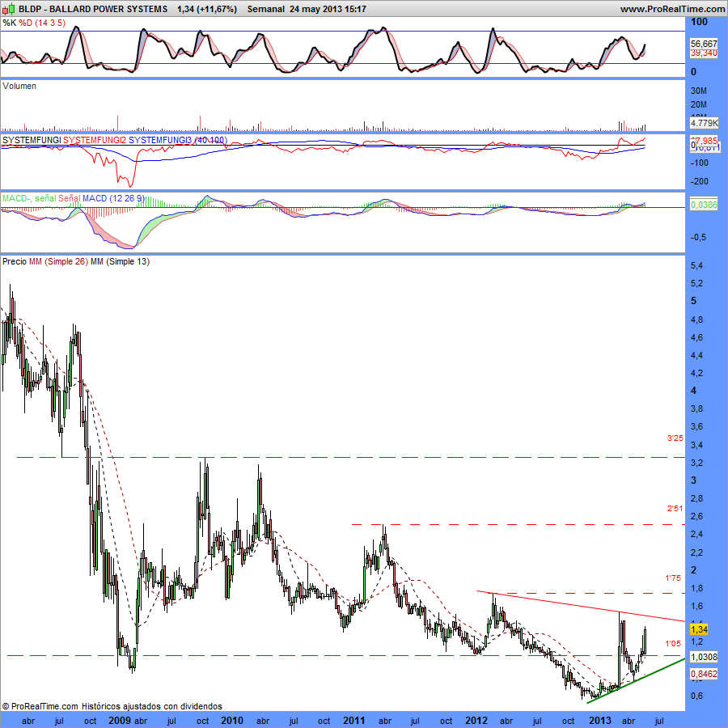Open the www.ProRealTime.com link
The height and width of the screenshot is (728, 728).
pyautogui.click(x=672, y=9)
